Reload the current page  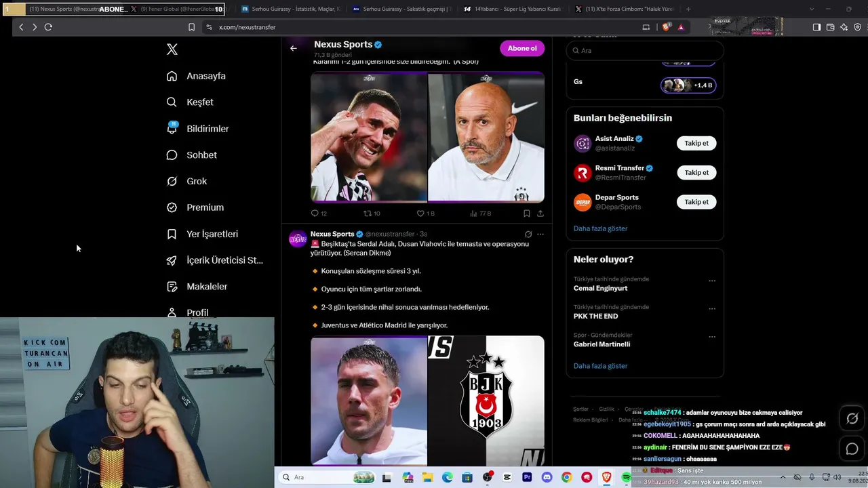[48, 27]
